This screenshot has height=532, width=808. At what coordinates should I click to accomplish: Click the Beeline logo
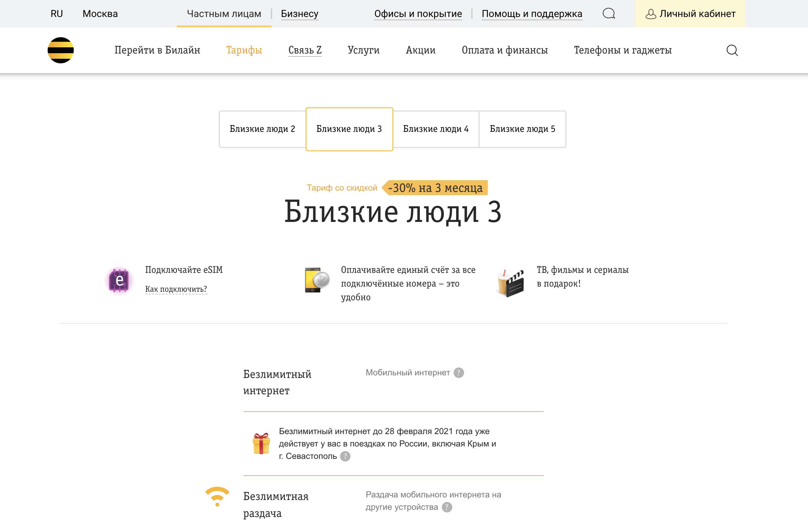[61, 50]
